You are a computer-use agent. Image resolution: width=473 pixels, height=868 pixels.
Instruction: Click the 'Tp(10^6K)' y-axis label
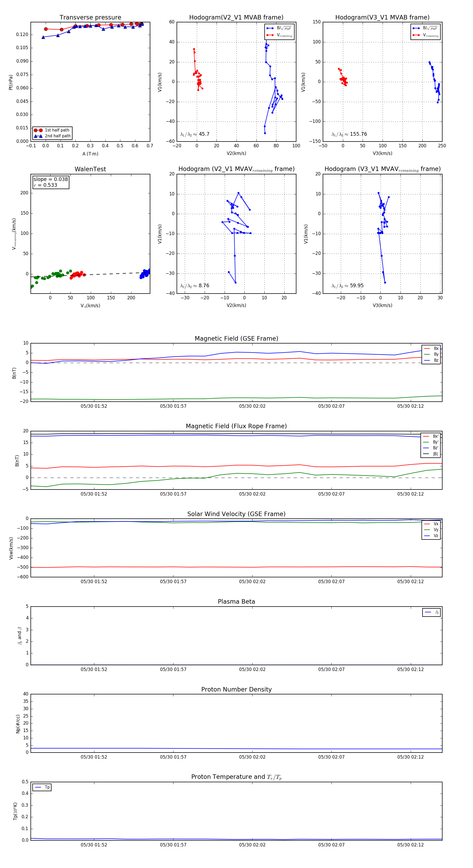pos(15,811)
